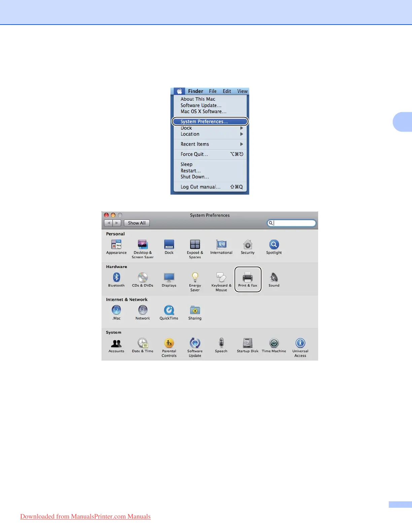Image resolution: width=412 pixels, height=532 pixels.
Task: Open the Accounts preference pane
Action: tap(116, 345)
